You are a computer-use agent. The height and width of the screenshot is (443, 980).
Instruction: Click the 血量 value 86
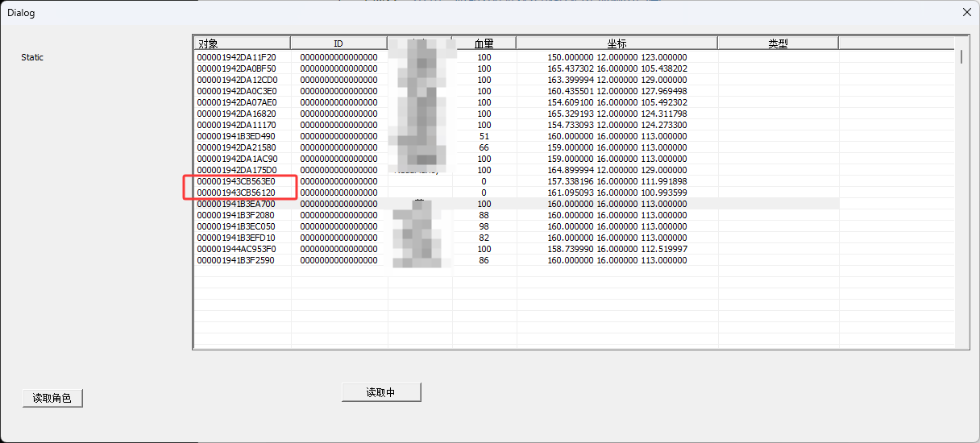484,260
